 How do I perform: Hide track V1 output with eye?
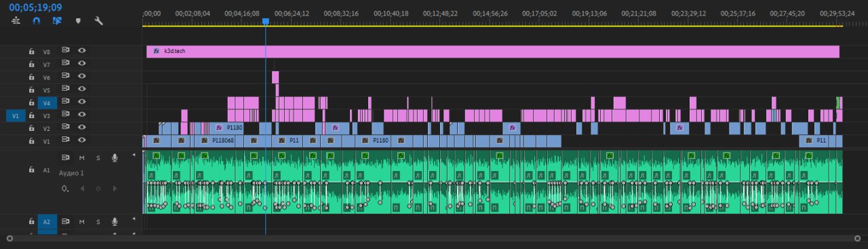(82, 140)
